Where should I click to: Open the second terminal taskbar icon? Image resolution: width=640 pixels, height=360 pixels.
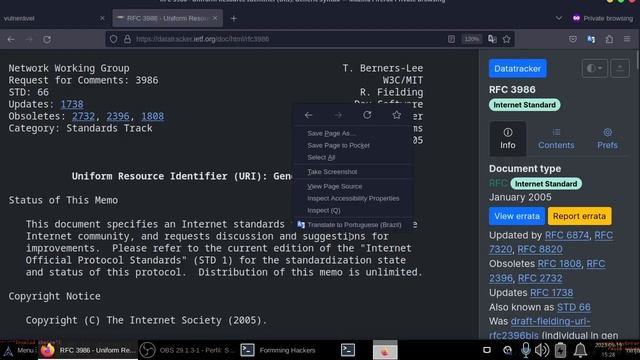click(348, 350)
